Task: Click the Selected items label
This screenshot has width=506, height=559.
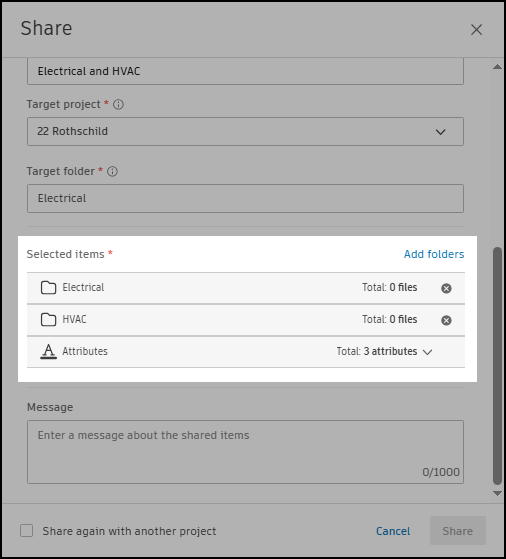Action: pyautogui.click(x=66, y=254)
